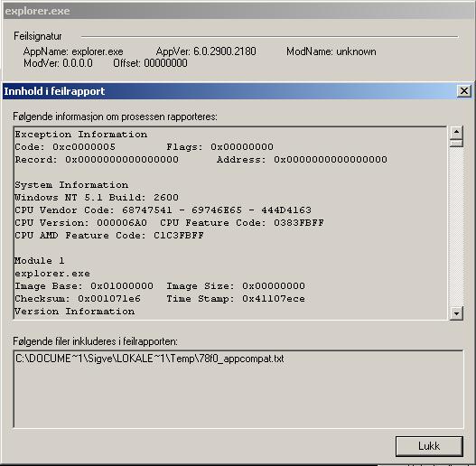Place cursor on Exception Information heading
This screenshot has height=466, width=476.
point(81,135)
